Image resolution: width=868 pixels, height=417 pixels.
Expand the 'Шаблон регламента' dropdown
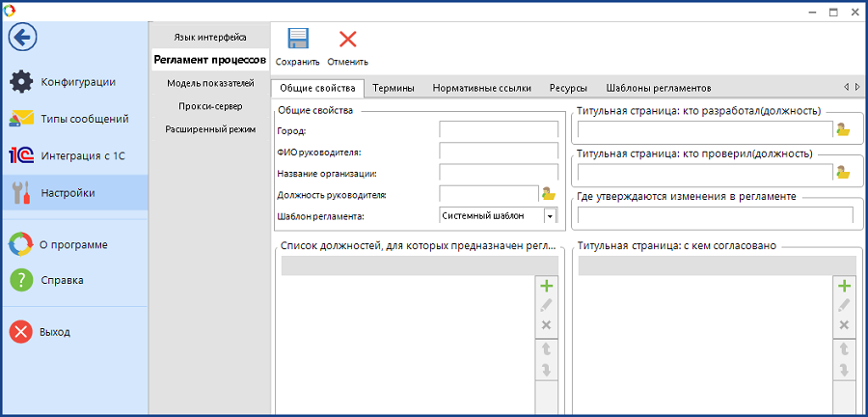[x=549, y=216]
